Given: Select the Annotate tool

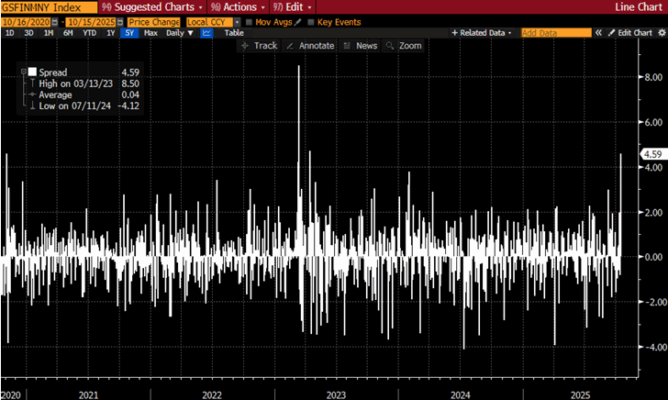Looking at the screenshot, I should 313,46.
